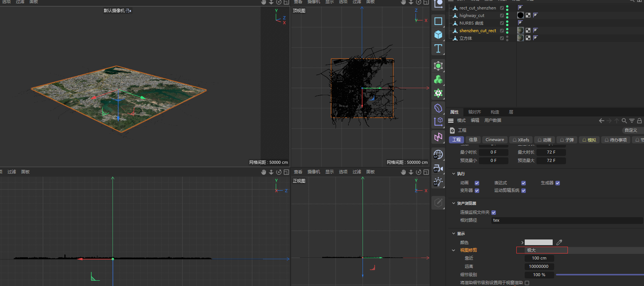Show the Cineware project tab
Screen dimensions: 644x286
click(495, 140)
